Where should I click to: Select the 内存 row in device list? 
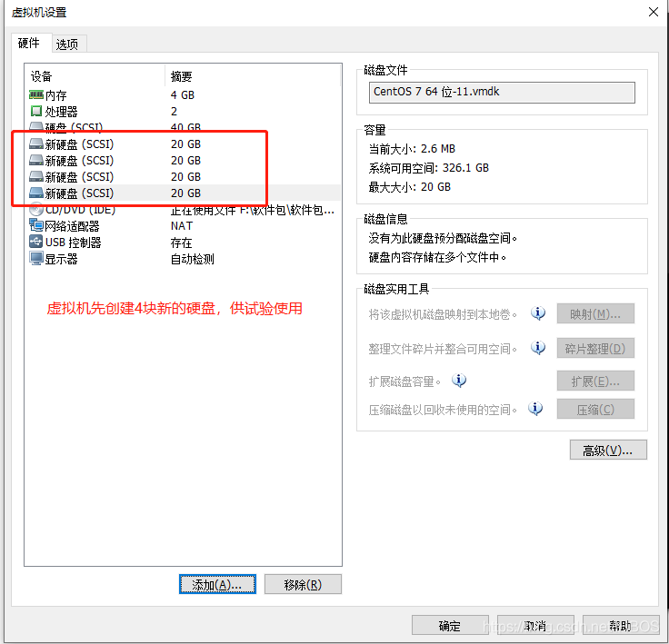click(184, 94)
